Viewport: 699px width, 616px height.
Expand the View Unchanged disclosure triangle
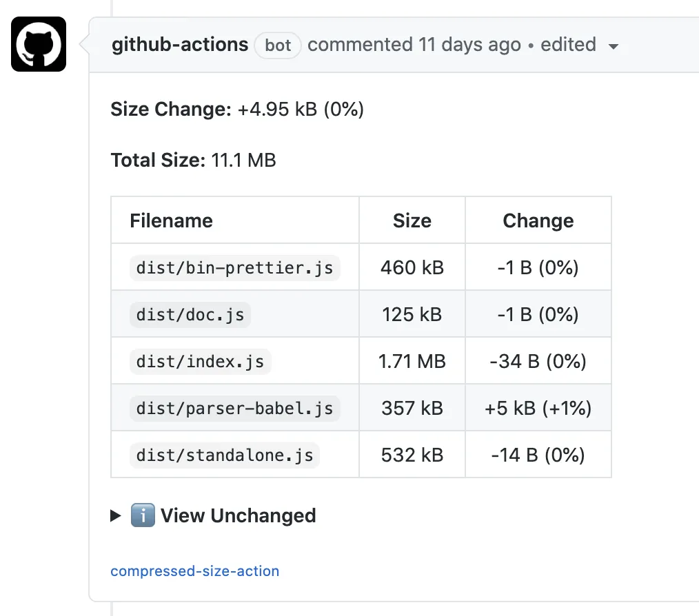pyautogui.click(x=116, y=515)
